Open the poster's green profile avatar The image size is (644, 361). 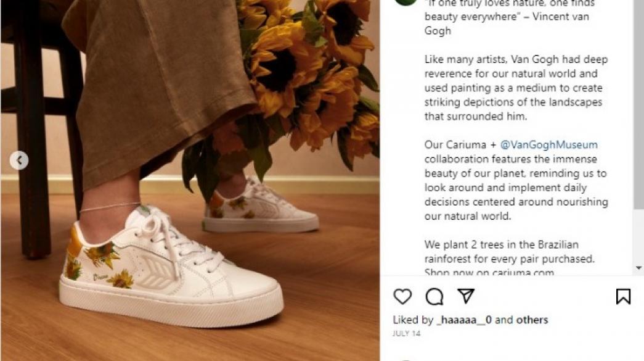point(406,2)
